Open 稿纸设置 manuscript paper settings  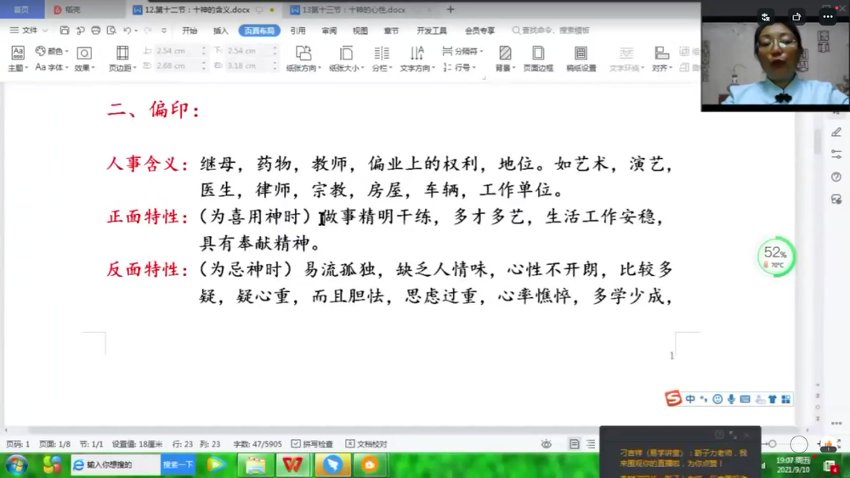click(x=581, y=58)
